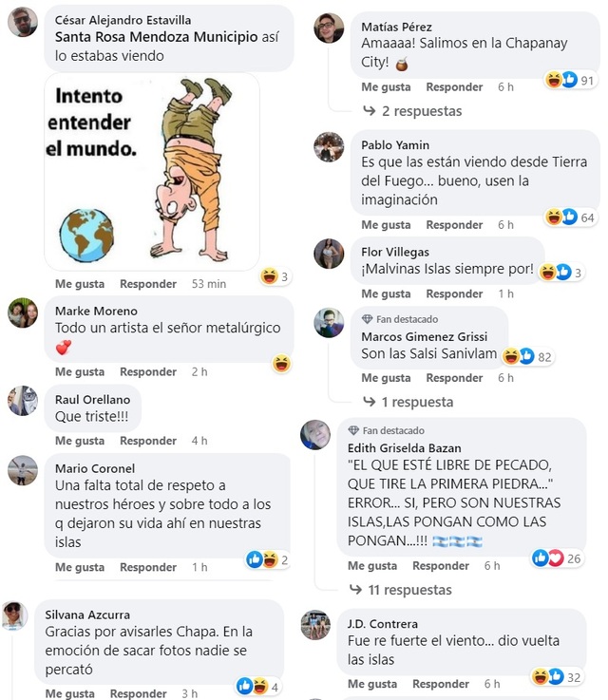
Task: Like Raul Orellano's comment with Me gusta
Action: (x=80, y=441)
